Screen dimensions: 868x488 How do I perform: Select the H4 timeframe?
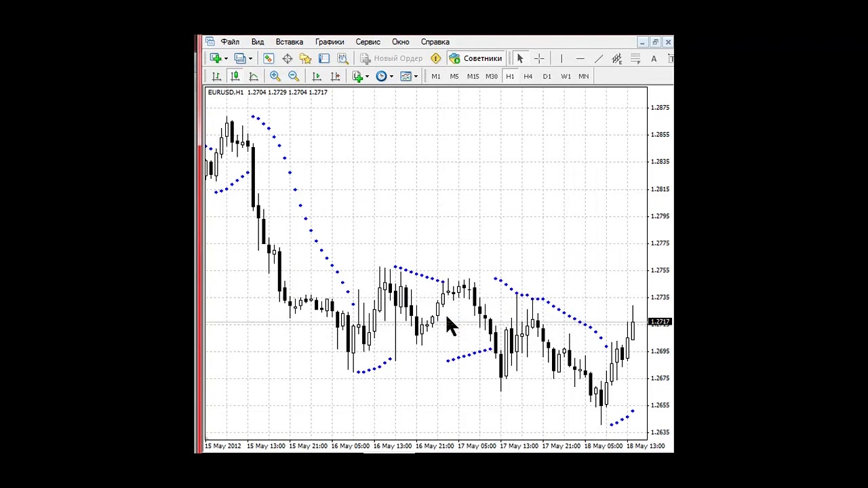pyautogui.click(x=528, y=77)
